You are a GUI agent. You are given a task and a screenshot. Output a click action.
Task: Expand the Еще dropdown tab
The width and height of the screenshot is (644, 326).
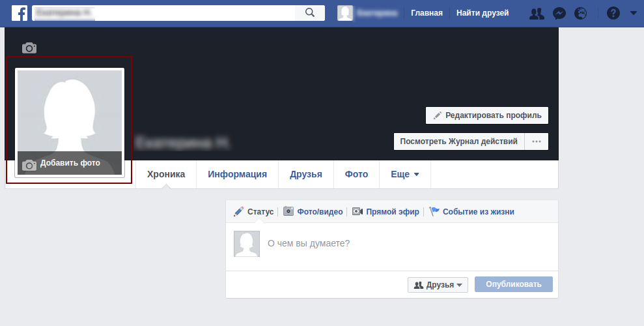pos(404,174)
